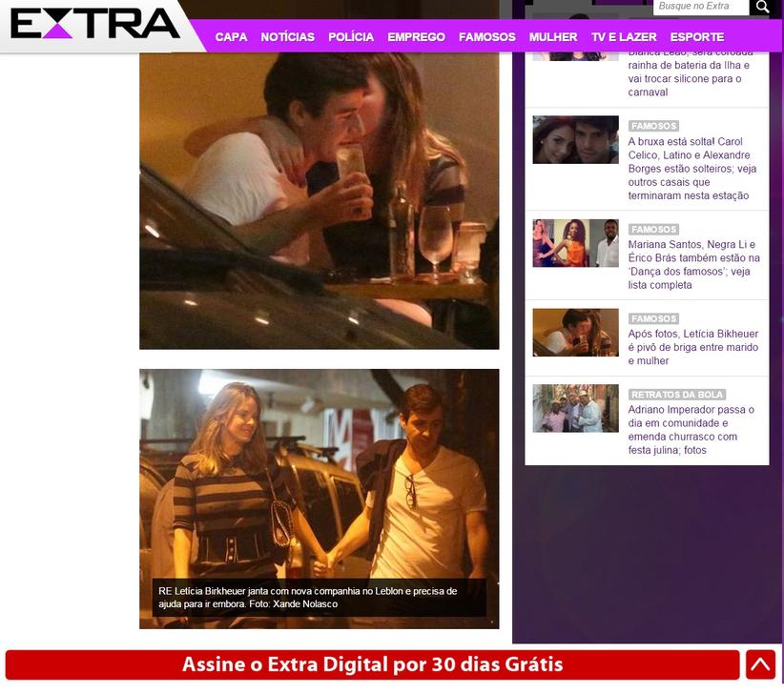Switch to the ESPORTE section
784x694 pixels.
coord(697,37)
